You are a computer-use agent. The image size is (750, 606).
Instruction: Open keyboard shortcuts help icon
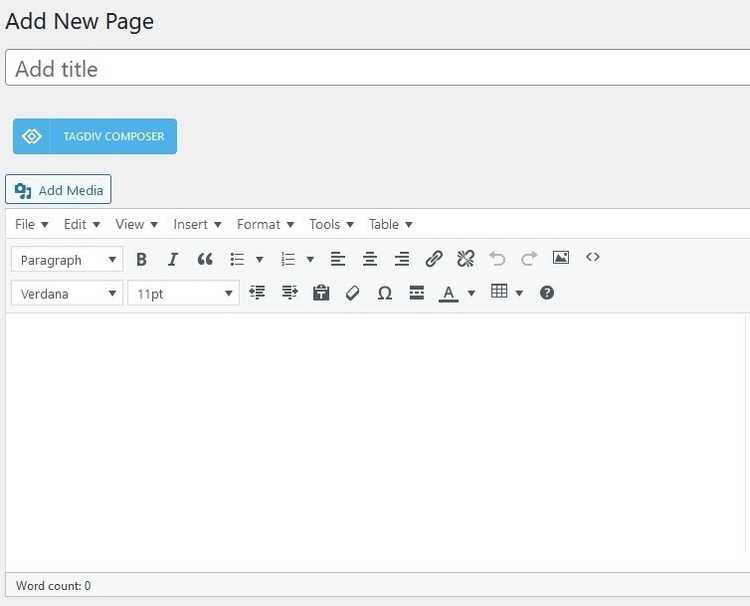click(x=547, y=293)
